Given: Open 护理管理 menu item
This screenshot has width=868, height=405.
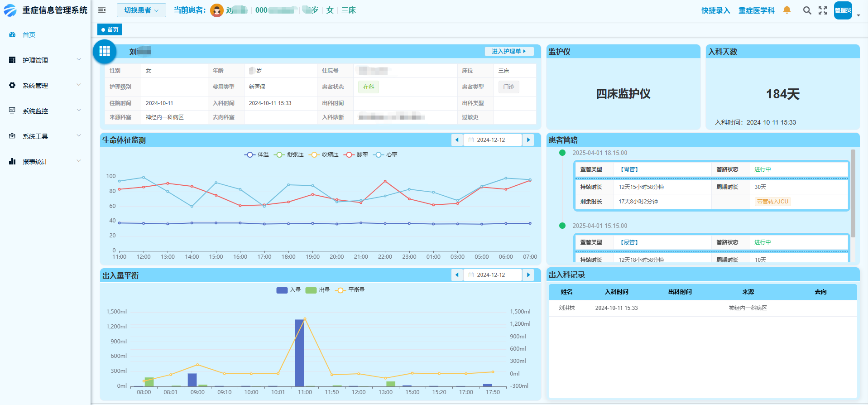Looking at the screenshot, I should click(x=45, y=60).
